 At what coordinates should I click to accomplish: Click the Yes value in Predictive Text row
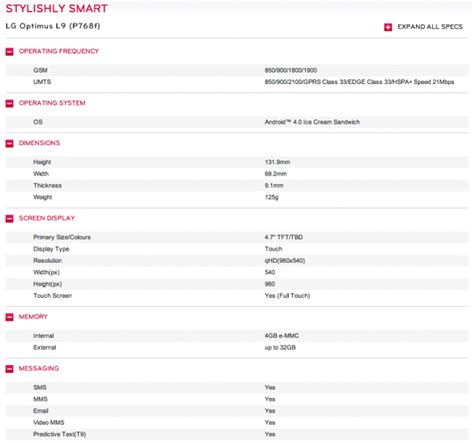270,434
